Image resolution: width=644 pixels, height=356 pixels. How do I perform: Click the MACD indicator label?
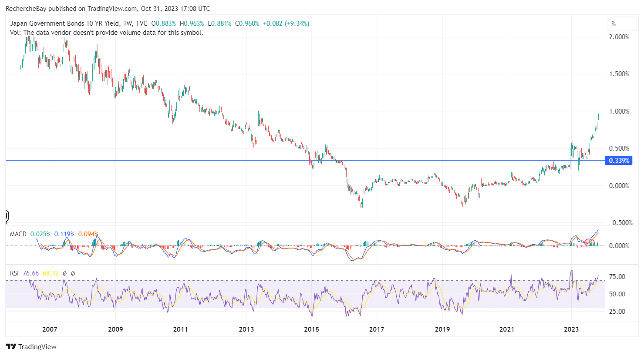[x=18, y=234]
